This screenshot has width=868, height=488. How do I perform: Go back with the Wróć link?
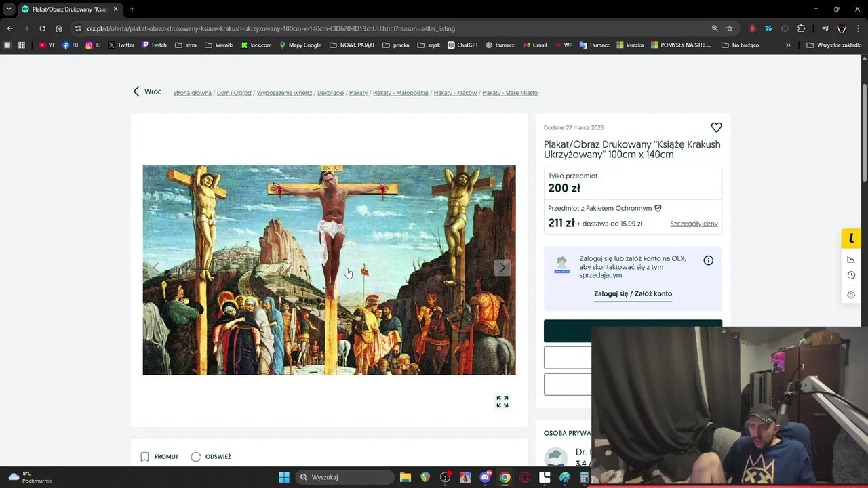pyautogui.click(x=147, y=91)
